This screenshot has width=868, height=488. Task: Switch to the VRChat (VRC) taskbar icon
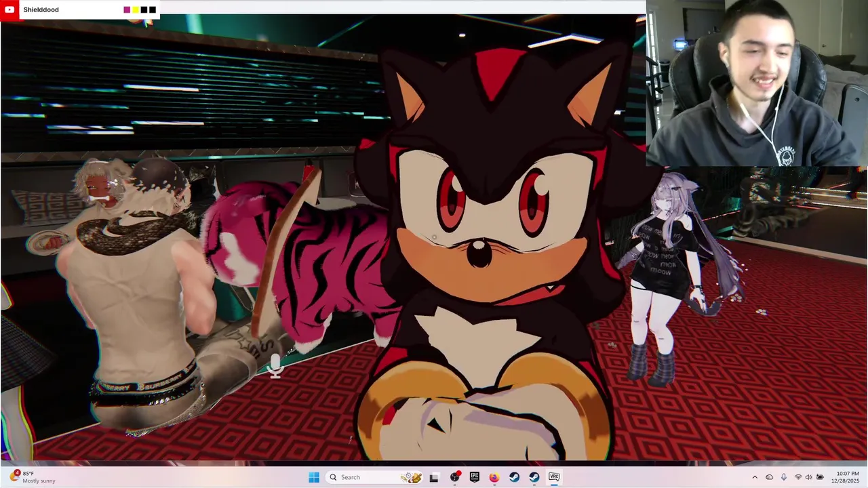pos(554,477)
